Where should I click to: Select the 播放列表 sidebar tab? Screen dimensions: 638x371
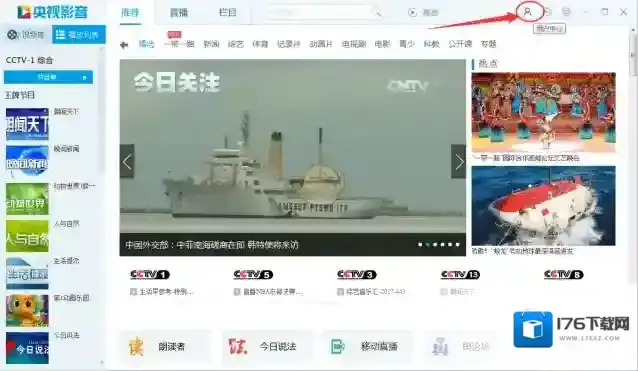tap(79, 35)
